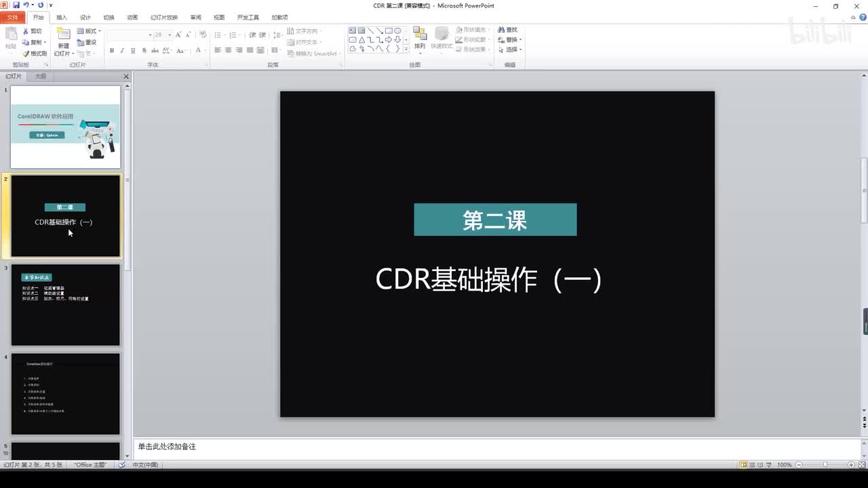Click the 重设 (Reset) slide button
The height and width of the screenshot is (488, 868).
pos(87,42)
